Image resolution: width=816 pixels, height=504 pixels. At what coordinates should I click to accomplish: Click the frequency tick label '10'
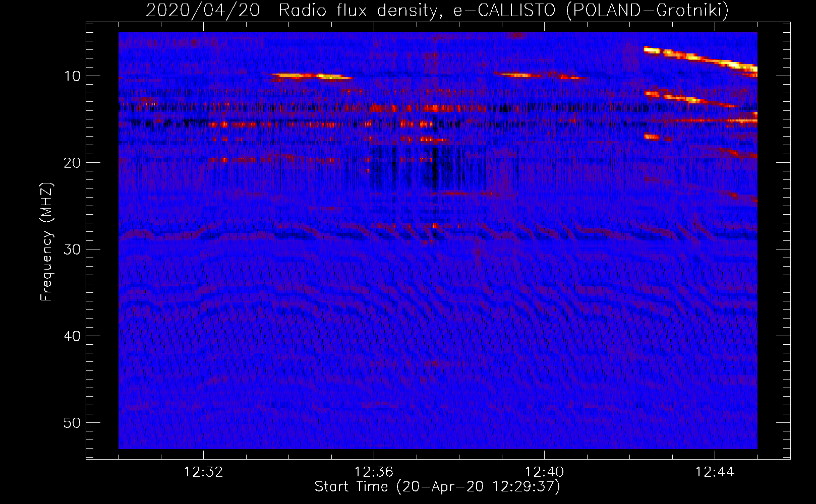tap(73, 76)
